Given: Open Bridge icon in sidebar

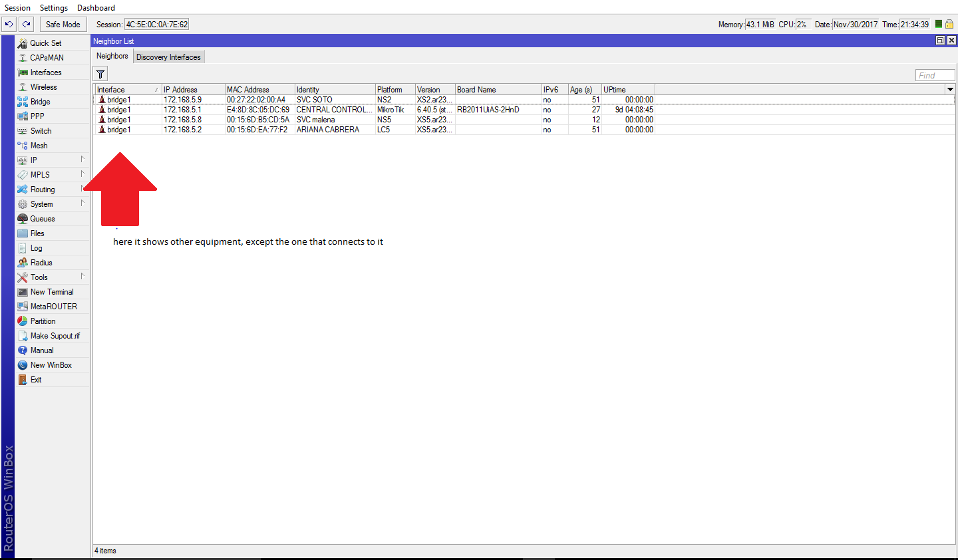Looking at the screenshot, I should [23, 102].
